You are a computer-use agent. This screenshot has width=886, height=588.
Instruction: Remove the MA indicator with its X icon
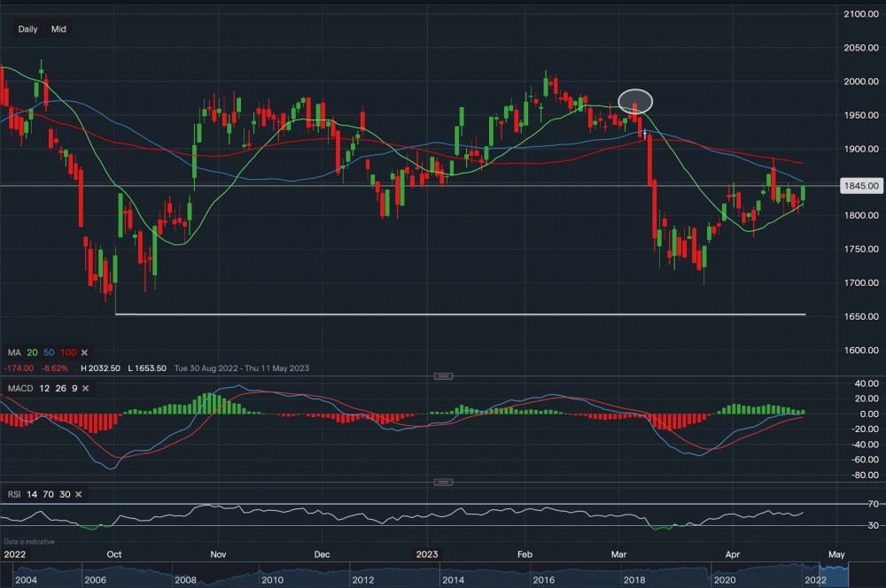pyautogui.click(x=84, y=352)
